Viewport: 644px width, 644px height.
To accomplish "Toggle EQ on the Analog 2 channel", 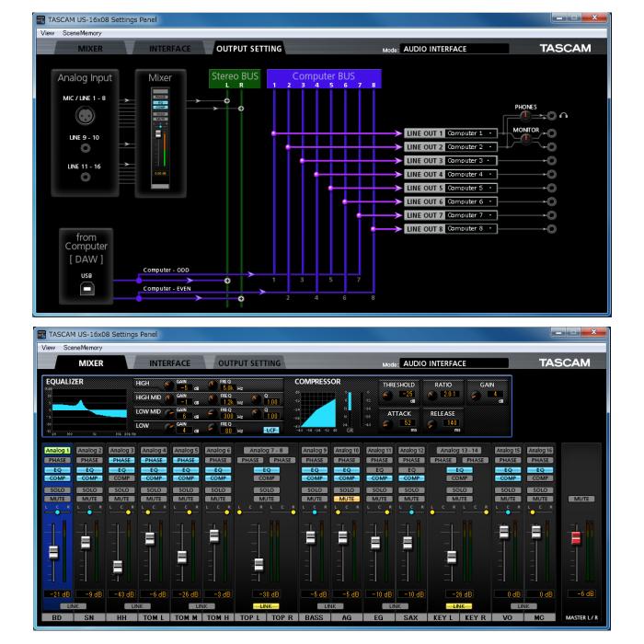I will 89,470.
